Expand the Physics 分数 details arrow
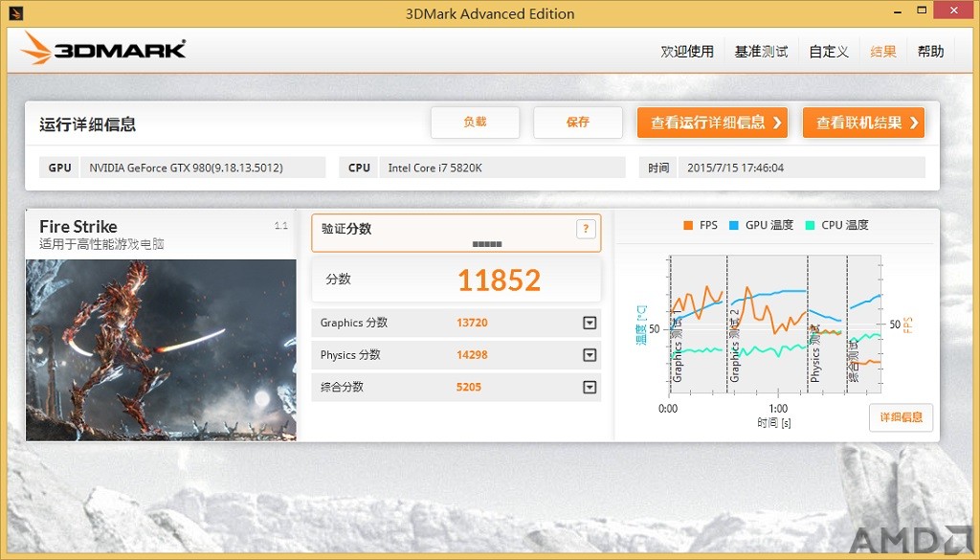Screen dimensions: 980x560 (590, 355)
